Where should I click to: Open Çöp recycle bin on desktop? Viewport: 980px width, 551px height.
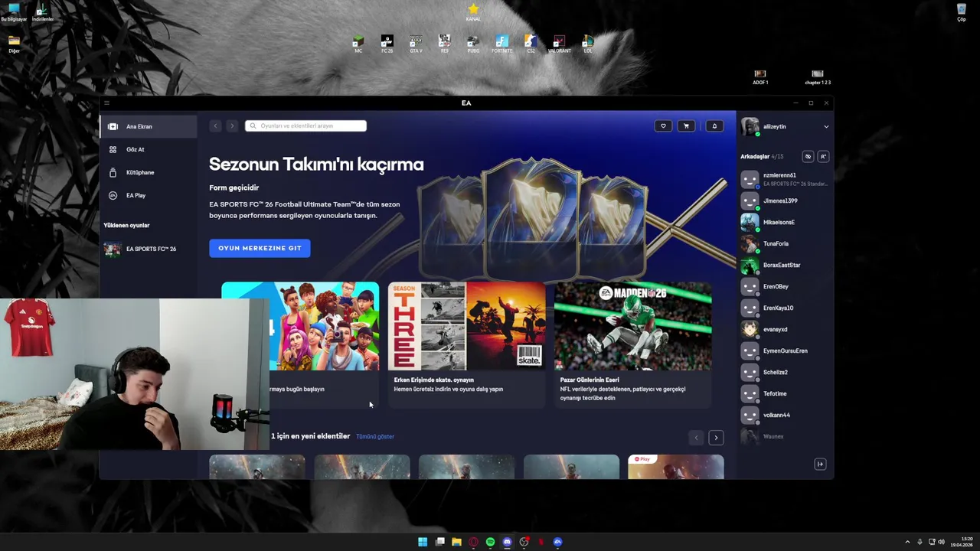(x=962, y=12)
